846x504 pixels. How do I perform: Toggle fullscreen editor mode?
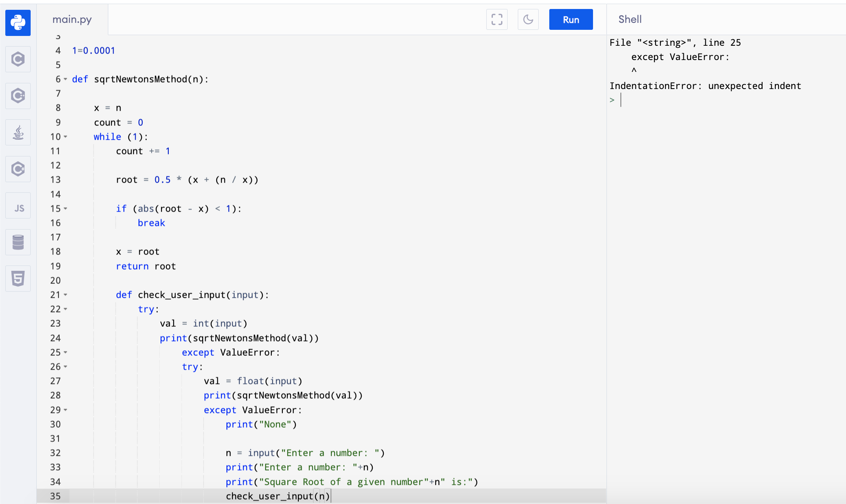tap(497, 20)
